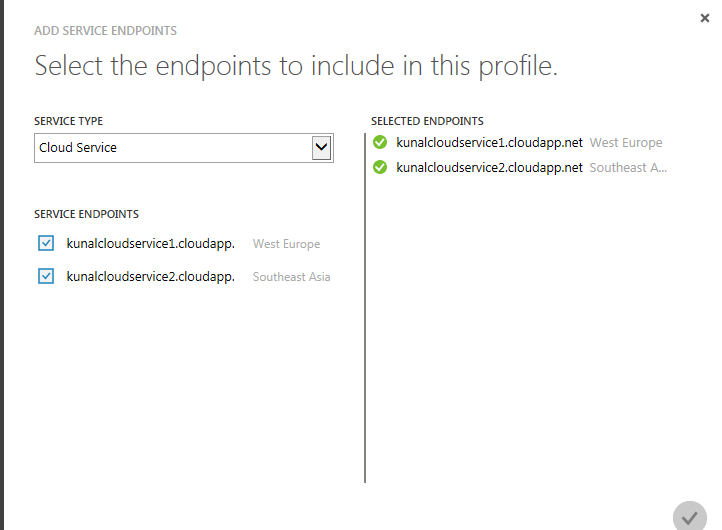Click the Selected Endpoints heading
The height and width of the screenshot is (530, 722).
[x=427, y=121]
